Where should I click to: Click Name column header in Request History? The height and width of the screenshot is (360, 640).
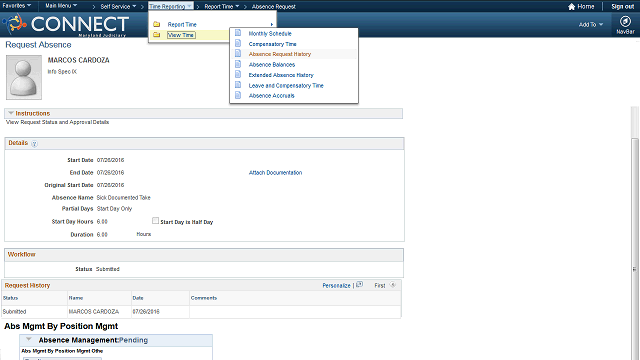[76, 298]
